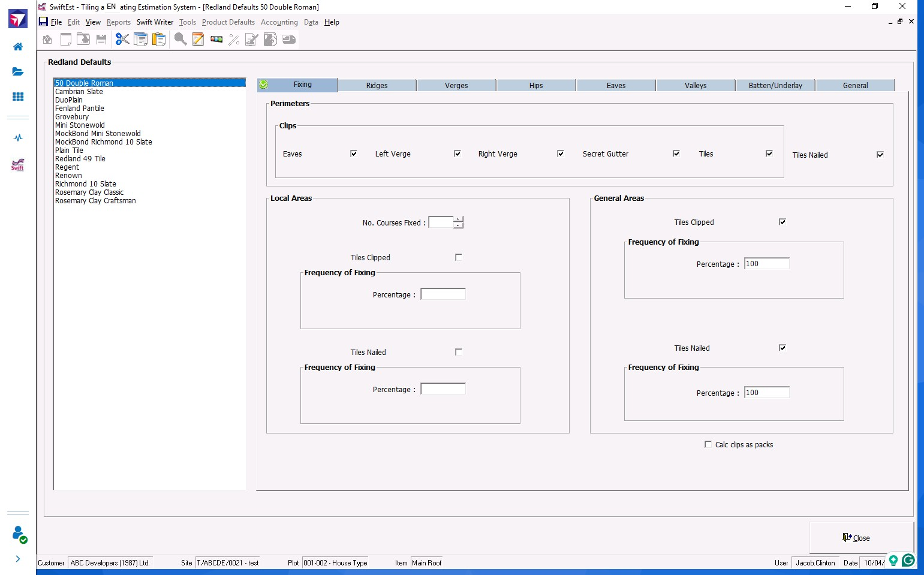The image size is (924, 575).
Task: Enable Tiles Clipped under Local Areas
Action: (459, 257)
